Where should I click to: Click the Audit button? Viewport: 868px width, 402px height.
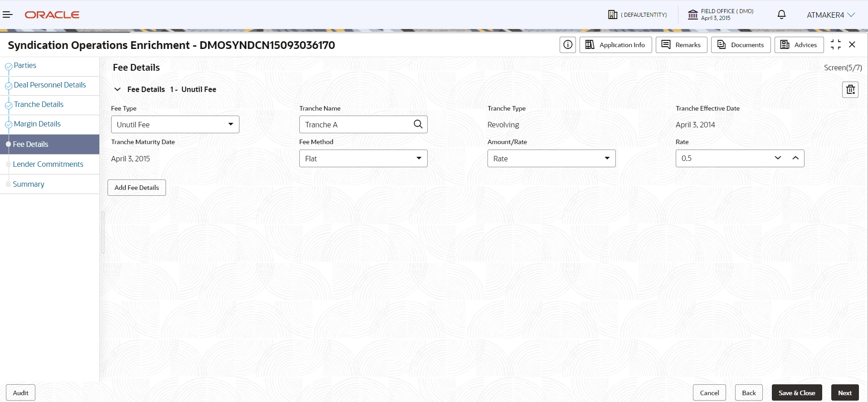tap(20, 393)
